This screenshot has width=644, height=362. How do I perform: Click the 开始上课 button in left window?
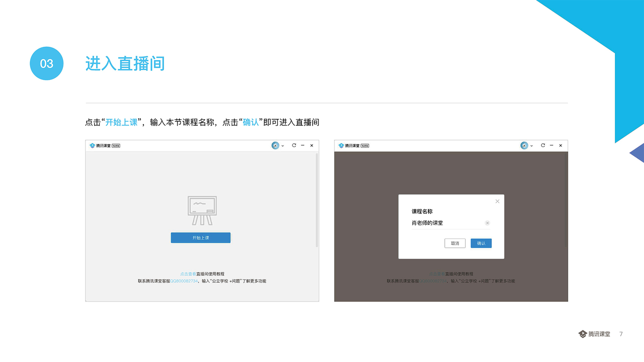(x=200, y=238)
